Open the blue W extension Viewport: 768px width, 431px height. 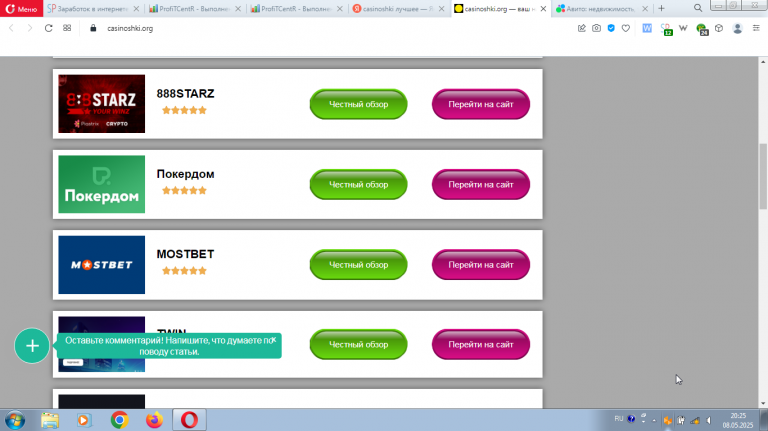click(x=647, y=28)
